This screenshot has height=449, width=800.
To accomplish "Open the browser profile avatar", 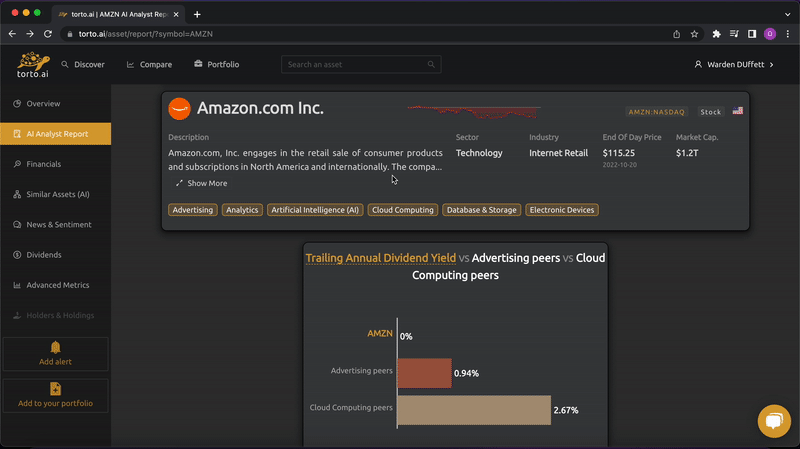I will coord(770,34).
